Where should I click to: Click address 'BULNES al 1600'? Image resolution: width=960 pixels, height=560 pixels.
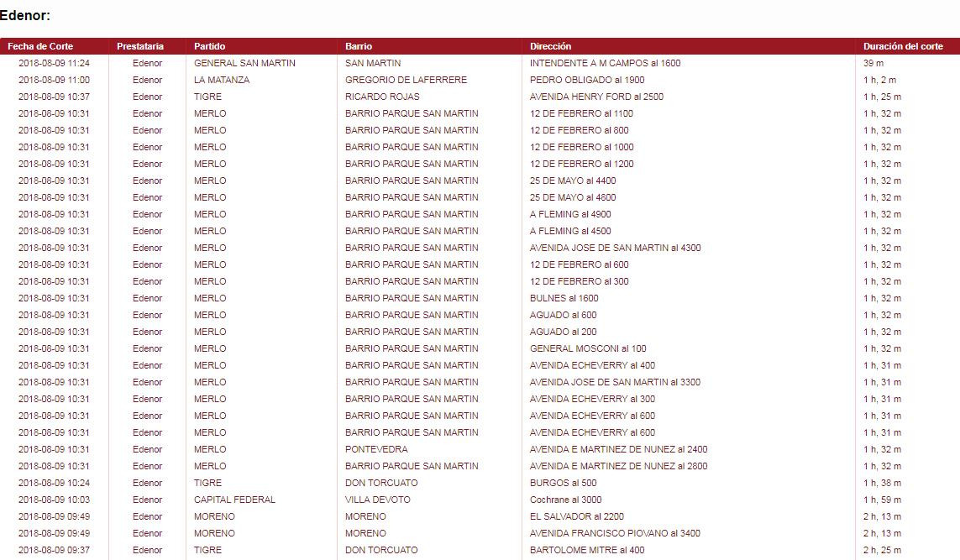[x=564, y=298]
